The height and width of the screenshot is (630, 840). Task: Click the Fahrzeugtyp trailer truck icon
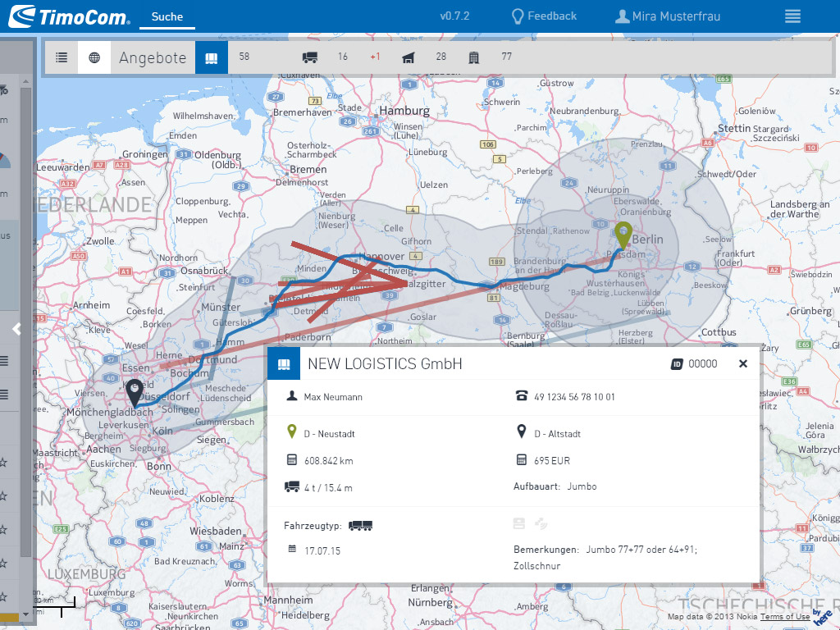pos(361,526)
